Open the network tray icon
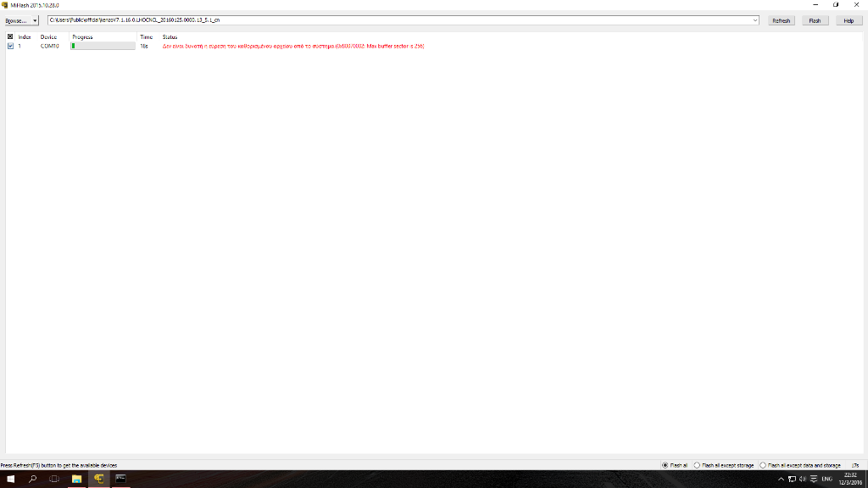Image resolution: width=868 pixels, height=488 pixels. [x=792, y=480]
